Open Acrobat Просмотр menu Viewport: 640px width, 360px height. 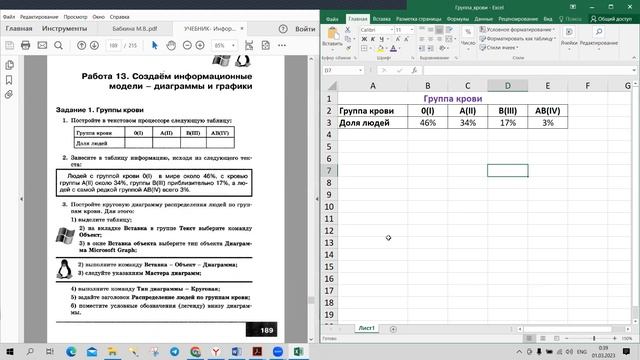(75, 17)
